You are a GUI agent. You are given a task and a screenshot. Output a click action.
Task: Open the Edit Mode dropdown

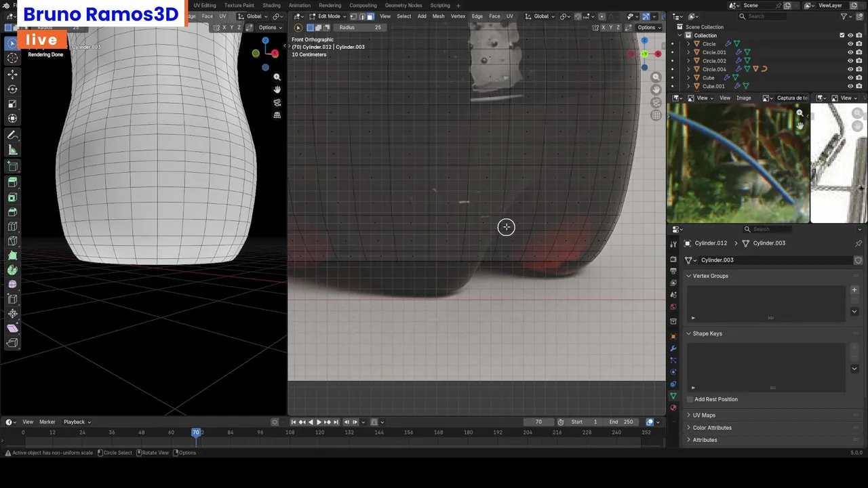click(x=328, y=16)
